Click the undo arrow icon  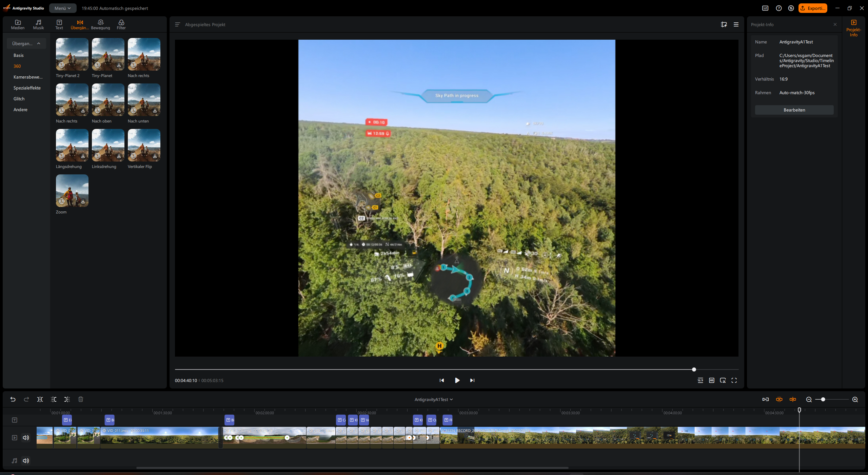(13, 399)
